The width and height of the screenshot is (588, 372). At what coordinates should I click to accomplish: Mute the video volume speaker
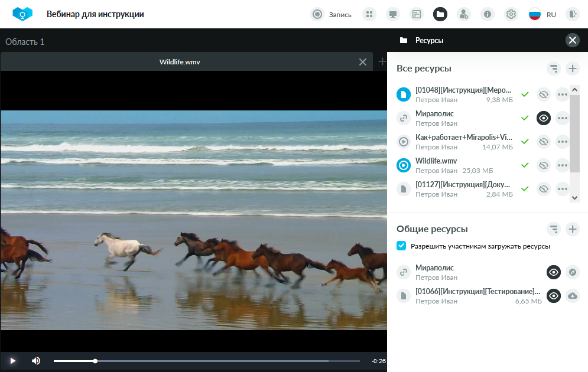click(36, 361)
